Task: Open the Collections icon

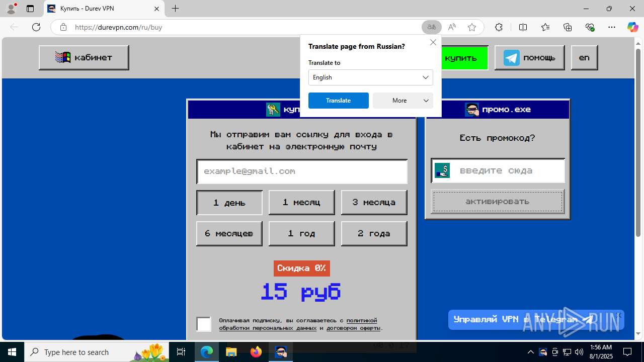Action: click(568, 27)
